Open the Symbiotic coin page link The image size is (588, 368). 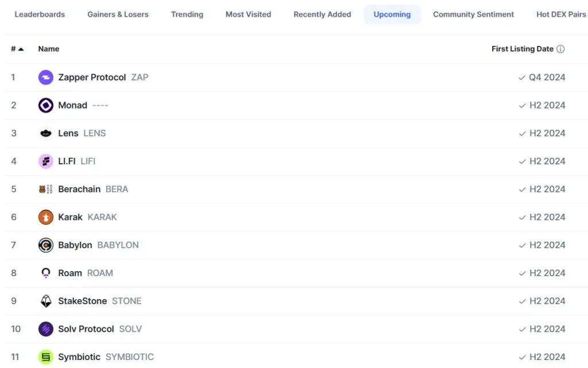[79, 357]
